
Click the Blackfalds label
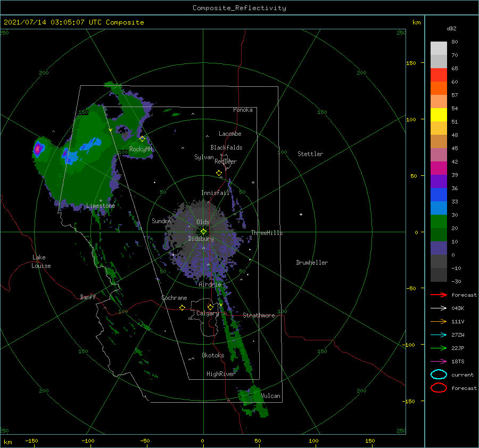point(226,148)
